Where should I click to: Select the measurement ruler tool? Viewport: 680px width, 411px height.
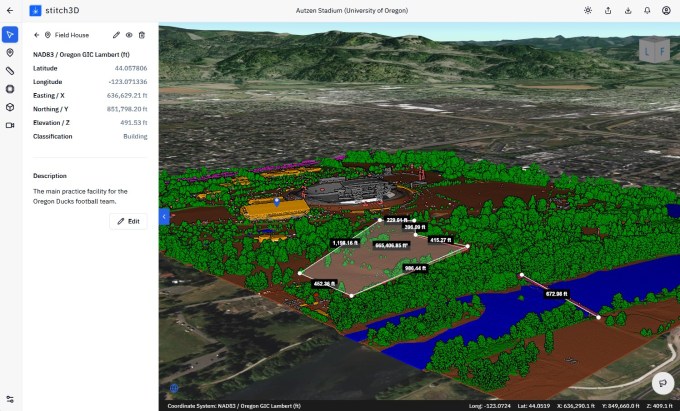click(9, 71)
